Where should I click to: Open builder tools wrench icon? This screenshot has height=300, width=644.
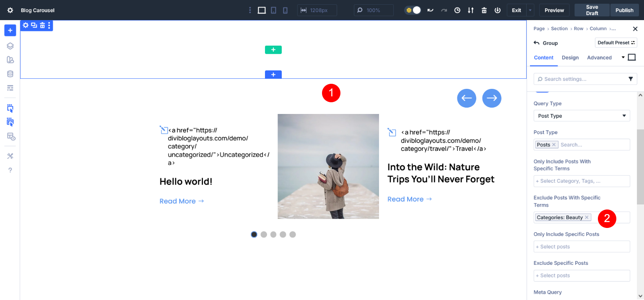10,156
